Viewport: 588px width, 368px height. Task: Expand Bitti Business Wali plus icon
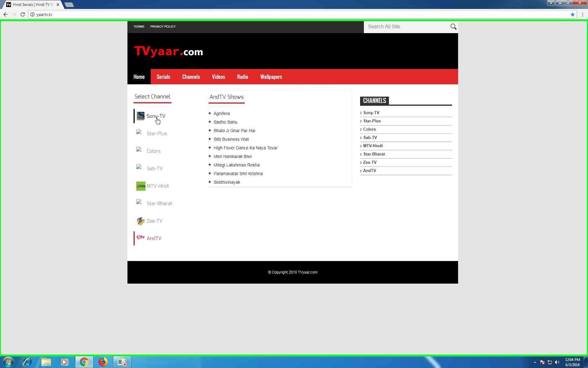(x=210, y=139)
